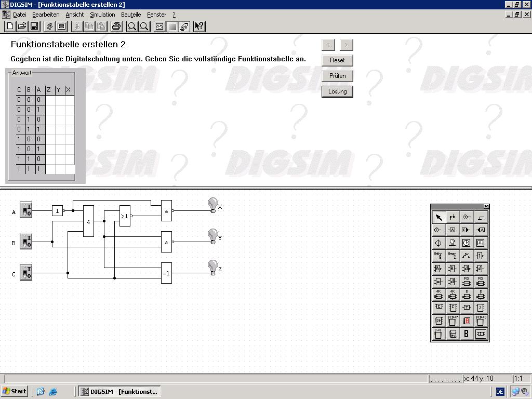Open the ? help menu

(x=174, y=15)
